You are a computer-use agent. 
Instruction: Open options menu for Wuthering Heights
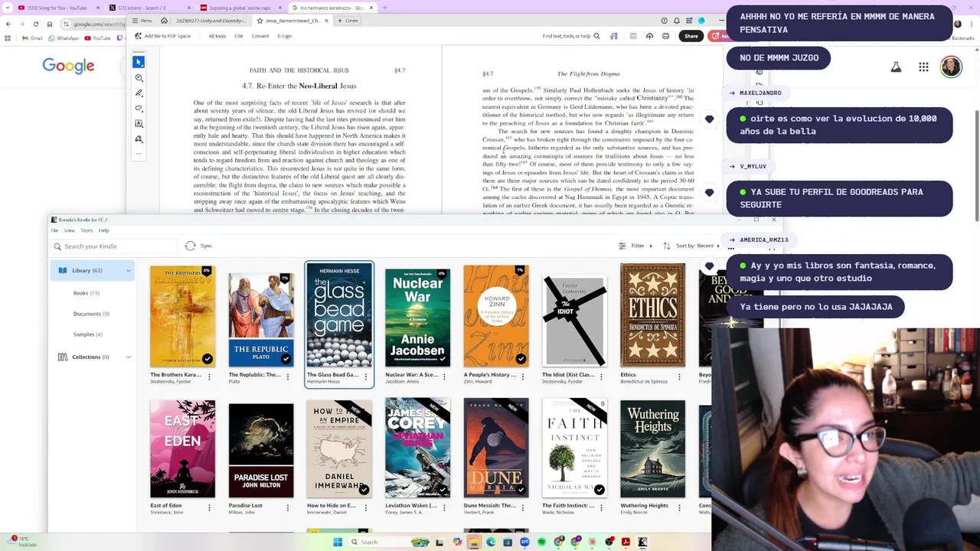679,507
